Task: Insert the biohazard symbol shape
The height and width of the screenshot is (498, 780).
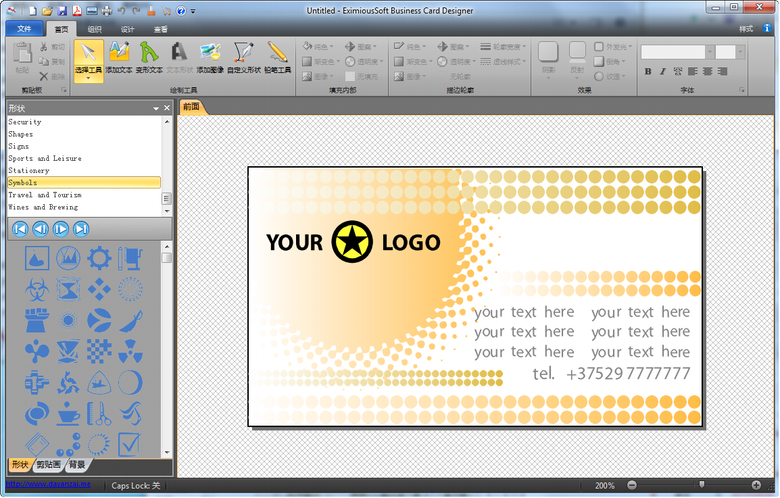Action: pos(37,290)
